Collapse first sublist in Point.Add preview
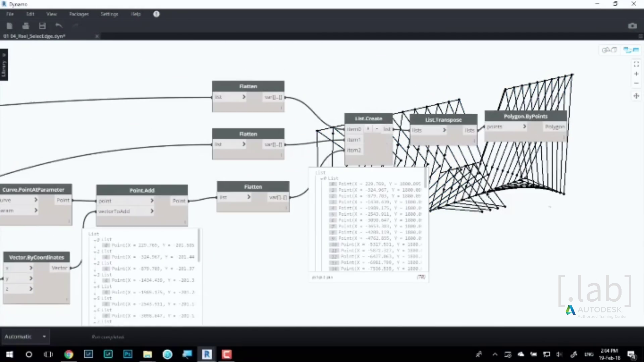This screenshot has height=362, width=644. click(x=95, y=240)
